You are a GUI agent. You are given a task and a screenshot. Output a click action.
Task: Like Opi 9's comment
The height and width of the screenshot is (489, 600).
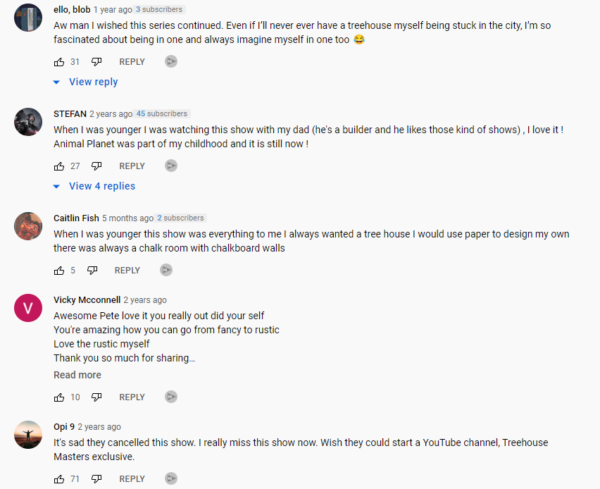59,479
